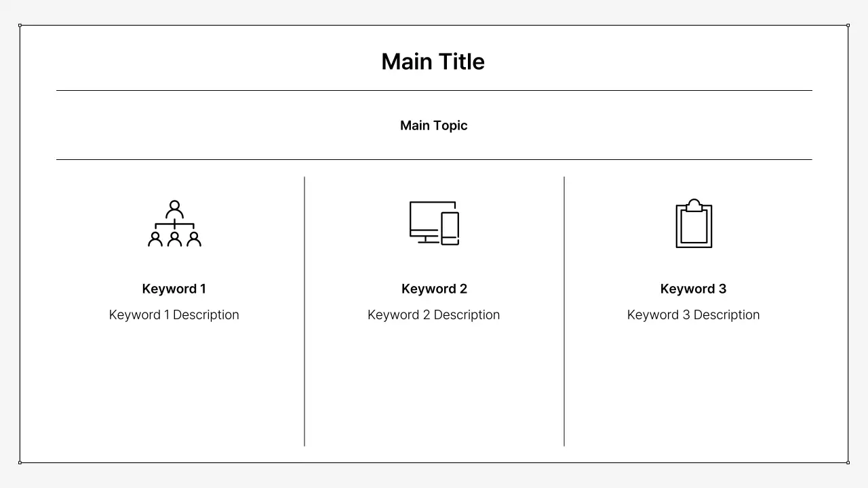Select the bottom-right corner handle of the frame
The width and height of the screenshot is (868, 488).
click(848, 462)
